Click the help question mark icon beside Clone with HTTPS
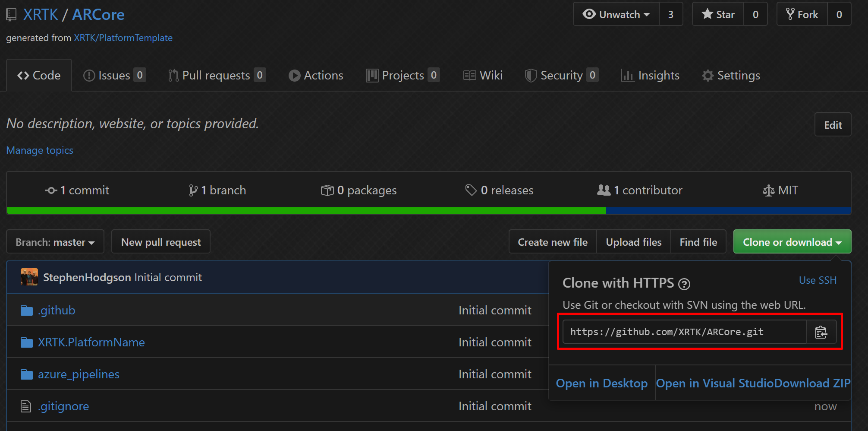This screenshot has height=431, width=868. (684, 284)
